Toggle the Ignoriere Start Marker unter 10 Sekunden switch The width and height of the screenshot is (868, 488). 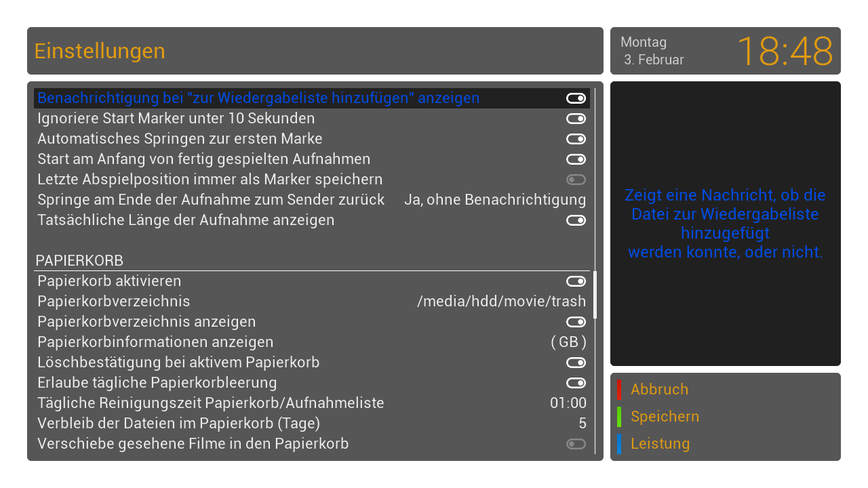[576, 119]
